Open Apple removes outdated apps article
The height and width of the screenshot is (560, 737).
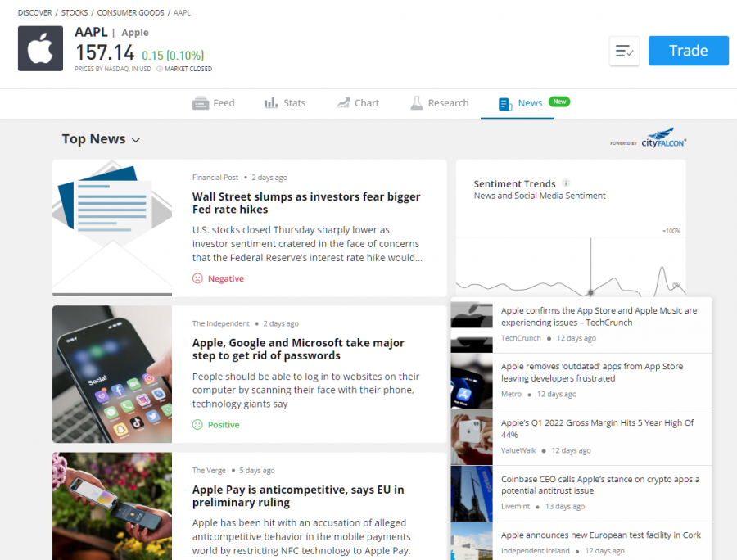click(x=592, y=372)
